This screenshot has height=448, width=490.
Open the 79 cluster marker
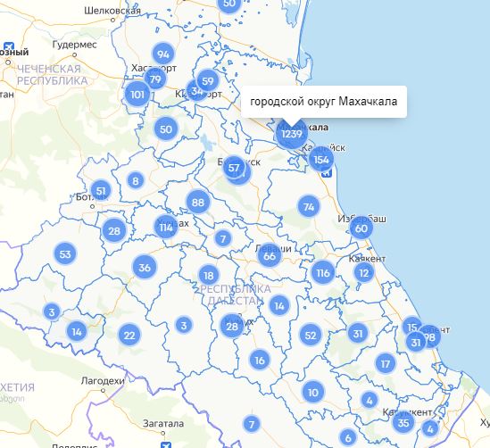tap(155, 79)
